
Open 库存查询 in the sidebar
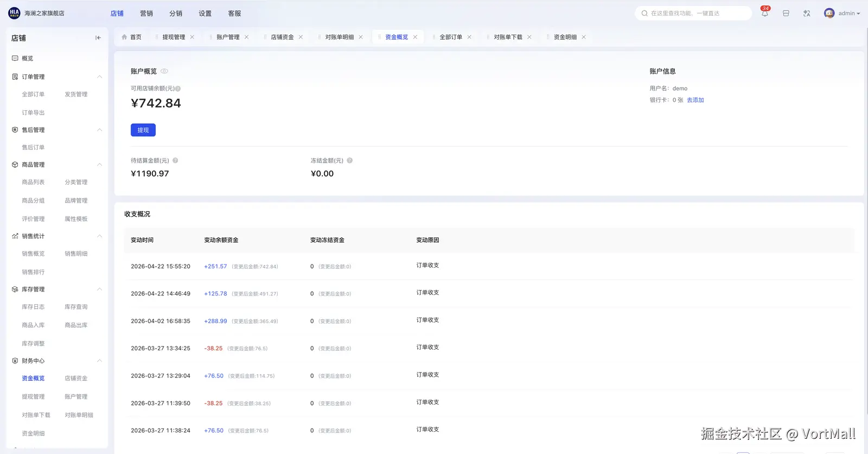76,307
